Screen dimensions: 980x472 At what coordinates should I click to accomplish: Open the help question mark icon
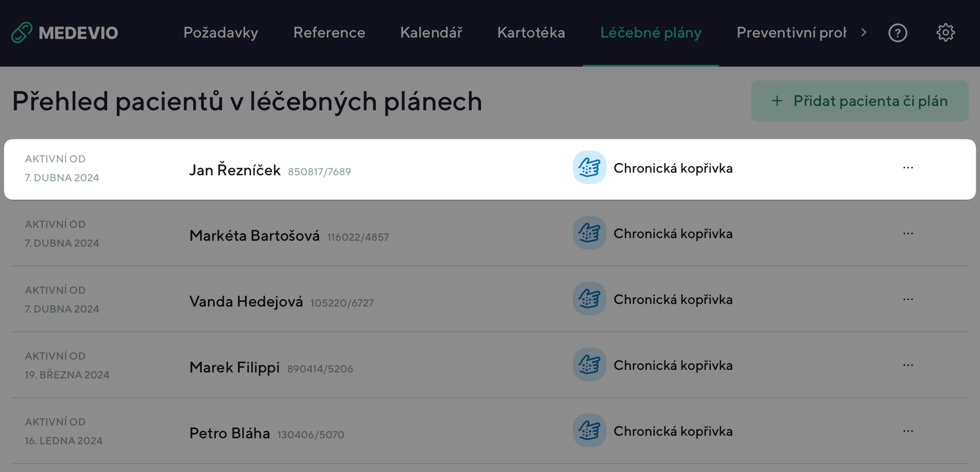(898, 32)
